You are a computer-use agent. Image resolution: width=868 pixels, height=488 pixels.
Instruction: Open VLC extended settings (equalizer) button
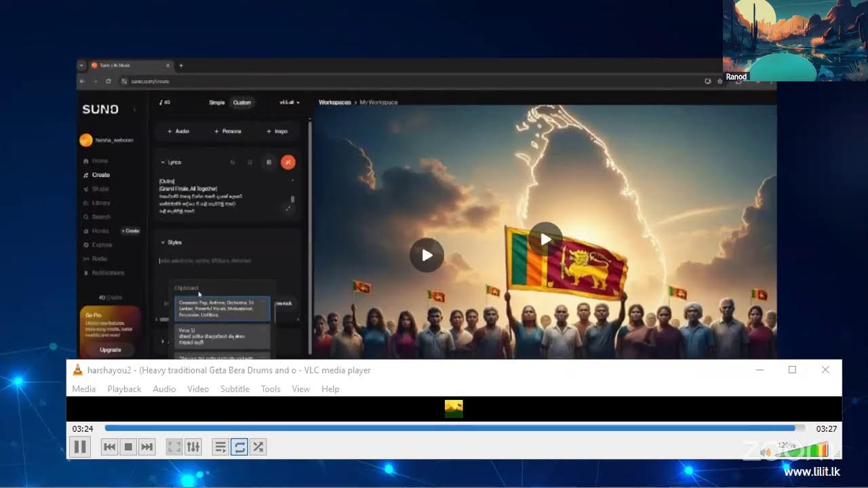pyautogui.click(x=193, y=447)
